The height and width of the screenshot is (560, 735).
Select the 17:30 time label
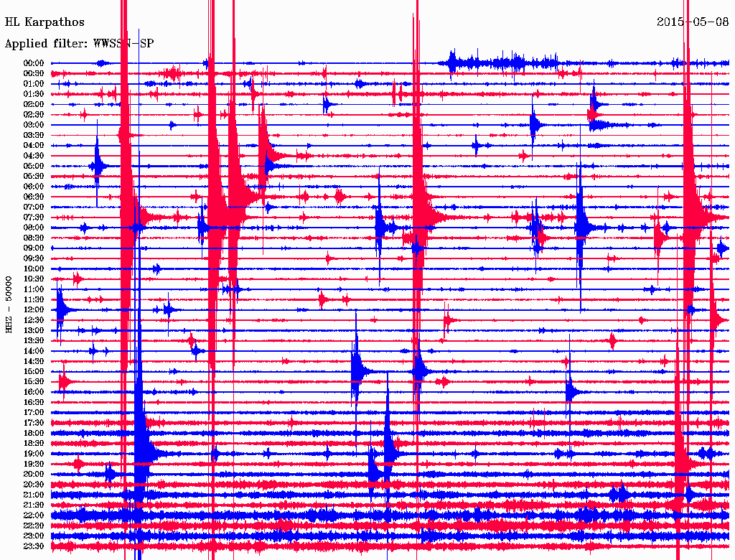coord(34,423)
